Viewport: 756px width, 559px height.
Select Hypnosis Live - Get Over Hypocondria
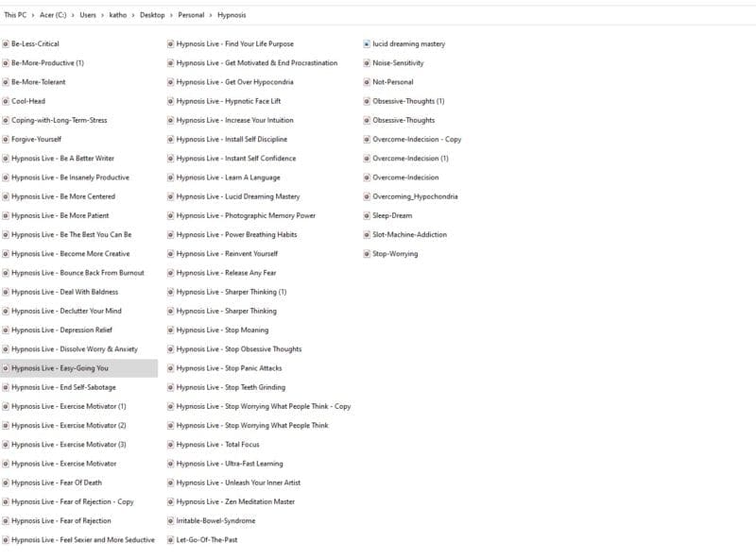234,82
